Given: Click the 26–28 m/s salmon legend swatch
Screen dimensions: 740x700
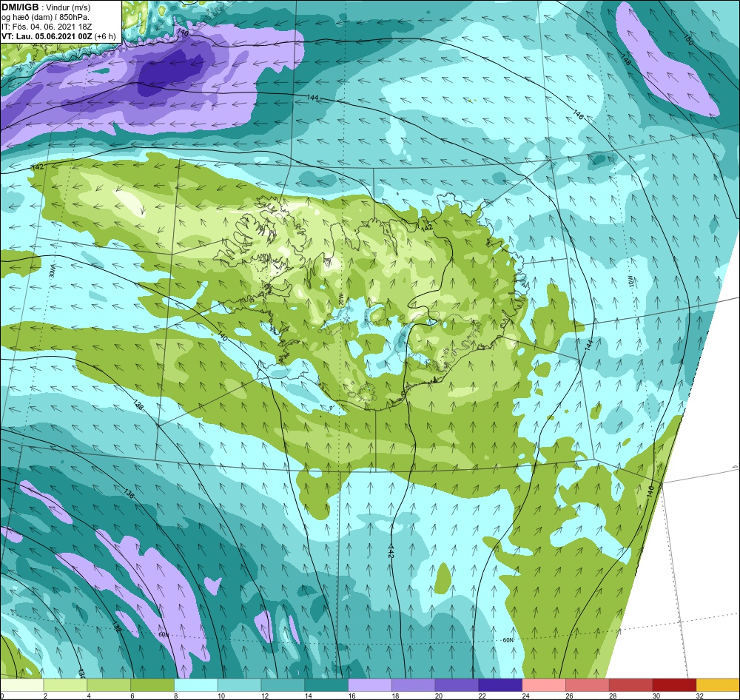Looking at the screenshot, I should 588,685.
